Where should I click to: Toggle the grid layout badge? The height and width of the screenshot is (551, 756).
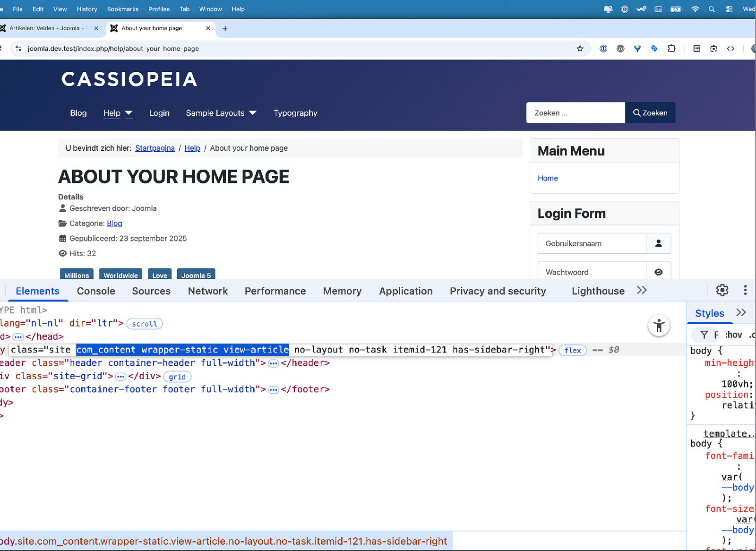coord(177,377)
